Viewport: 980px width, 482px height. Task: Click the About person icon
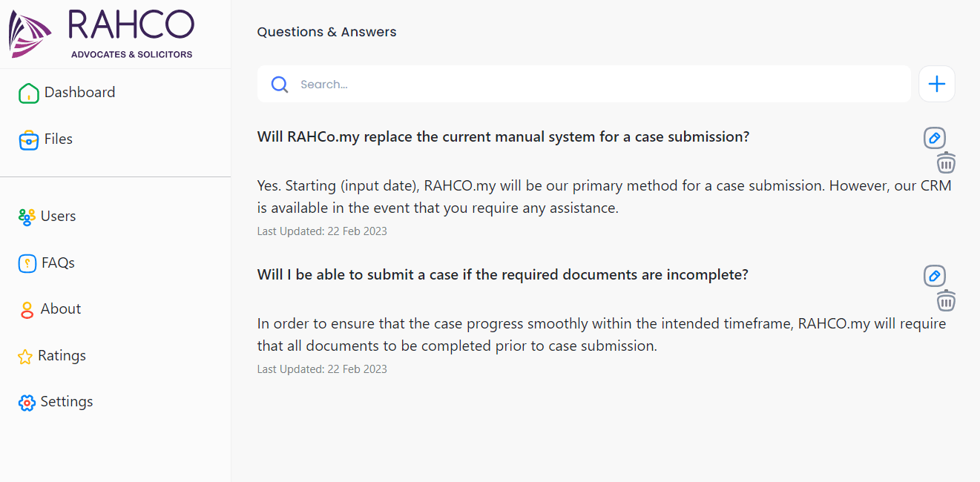coord(27,310)
